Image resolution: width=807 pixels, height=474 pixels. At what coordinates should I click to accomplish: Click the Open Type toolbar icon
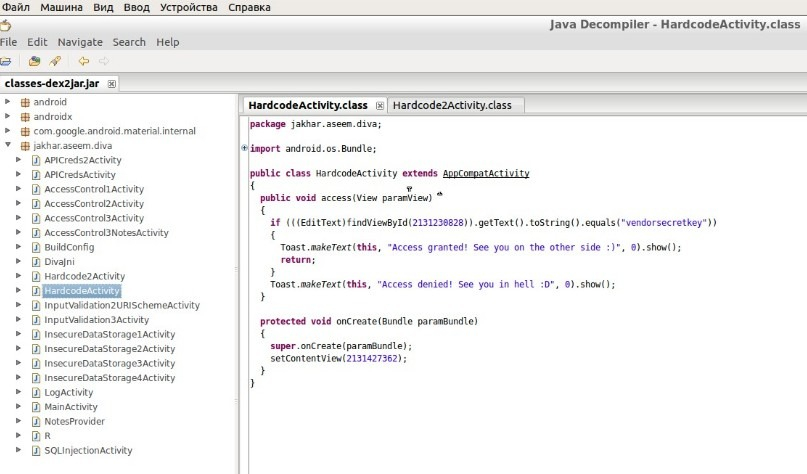click(34, 61)
